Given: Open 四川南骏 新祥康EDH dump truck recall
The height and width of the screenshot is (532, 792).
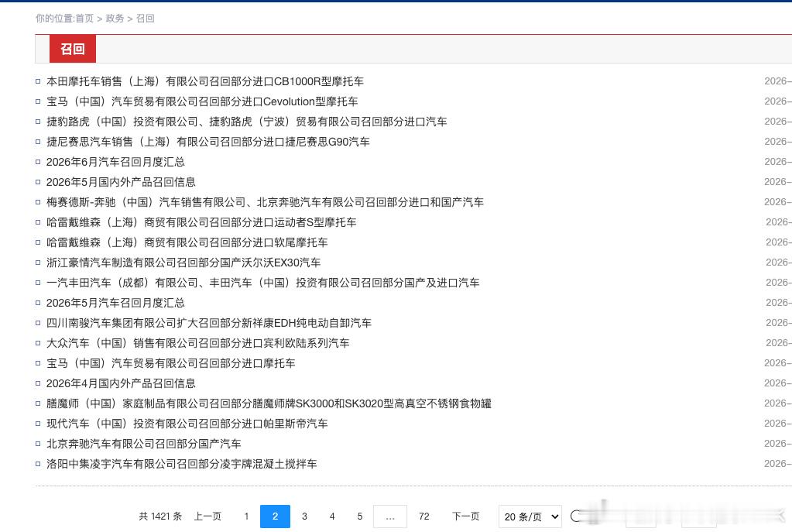Looking at the screenshot, I should click(209, 323).
